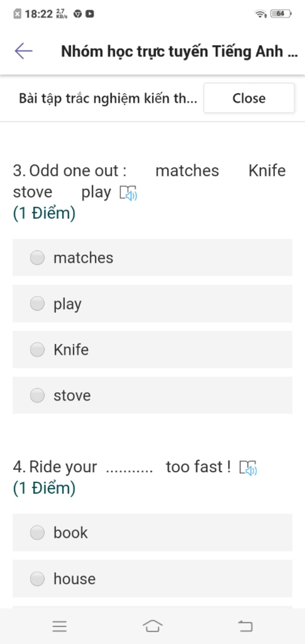Tap the Wi-Fi status icon

[x=260, y=14]
